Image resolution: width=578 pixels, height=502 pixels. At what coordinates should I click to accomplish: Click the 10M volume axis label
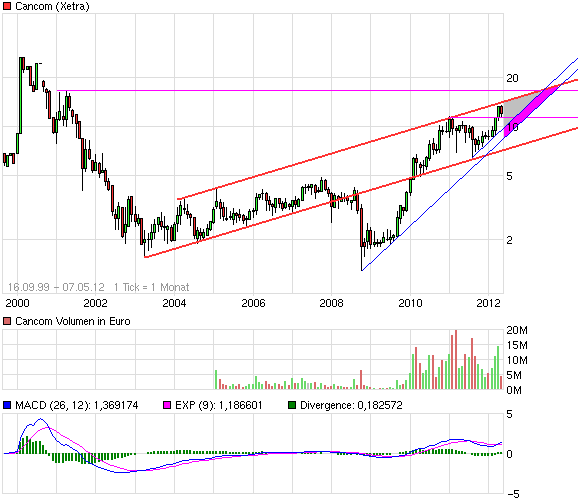click(517, 360)
